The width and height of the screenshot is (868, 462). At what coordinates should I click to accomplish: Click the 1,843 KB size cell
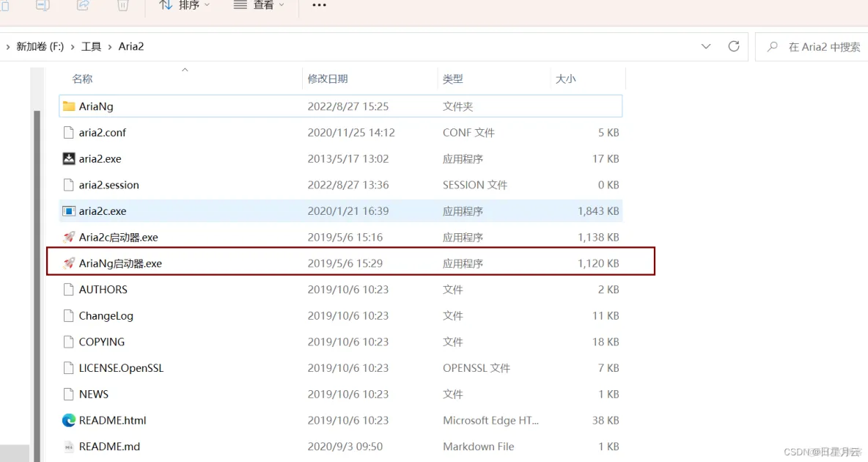click(x=598, y=211)
